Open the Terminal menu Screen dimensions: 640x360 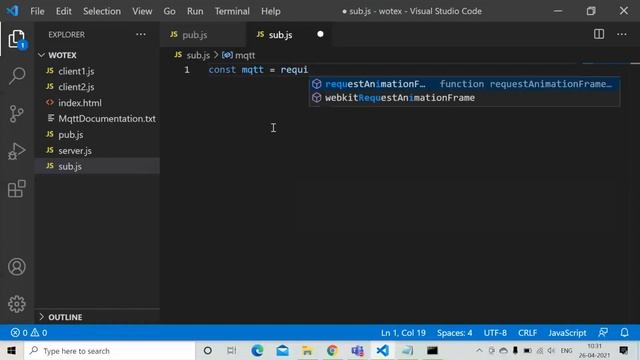pyautogui.click(x=232, y=11)
